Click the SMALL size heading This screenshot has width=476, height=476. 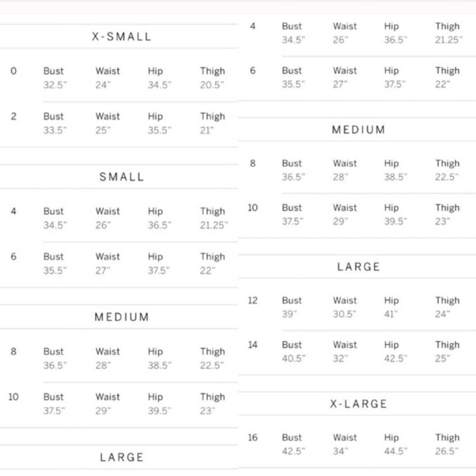[122, 177]
